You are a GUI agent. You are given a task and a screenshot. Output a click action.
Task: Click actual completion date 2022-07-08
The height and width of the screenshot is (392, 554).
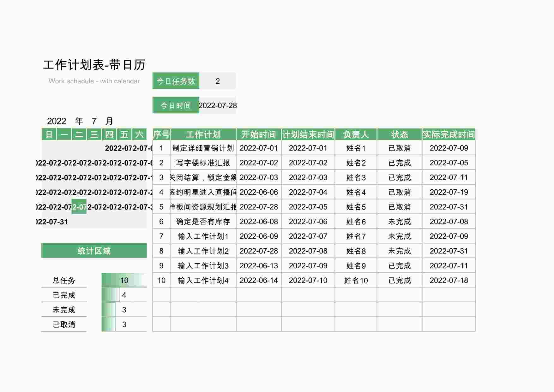[x=449, y=222]
